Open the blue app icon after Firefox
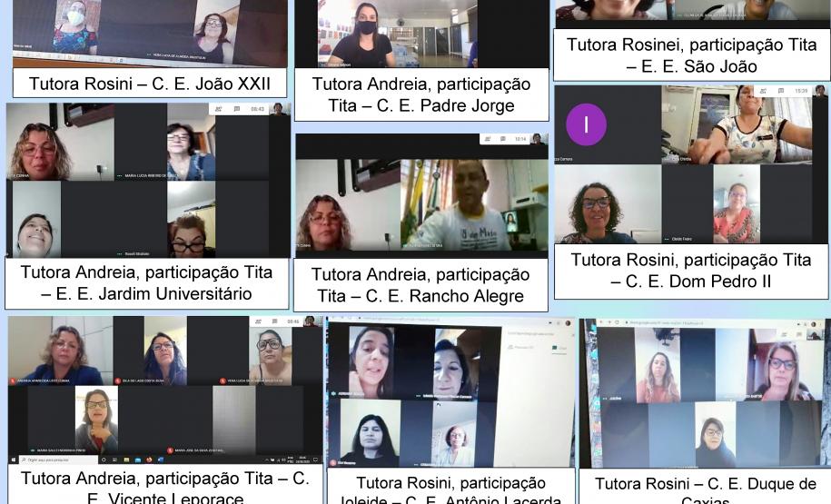This screenshot has height=504, width=831. tap(161, 460)
